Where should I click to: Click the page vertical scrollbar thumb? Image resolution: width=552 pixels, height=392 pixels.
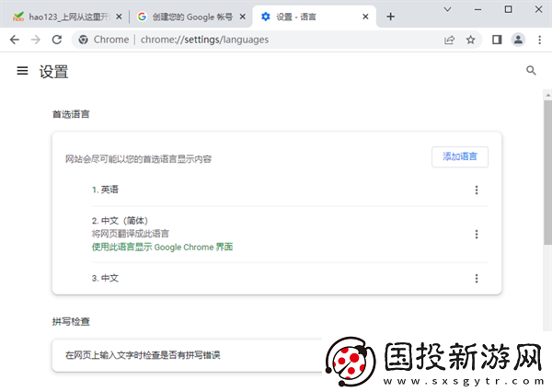pos(547,173)
